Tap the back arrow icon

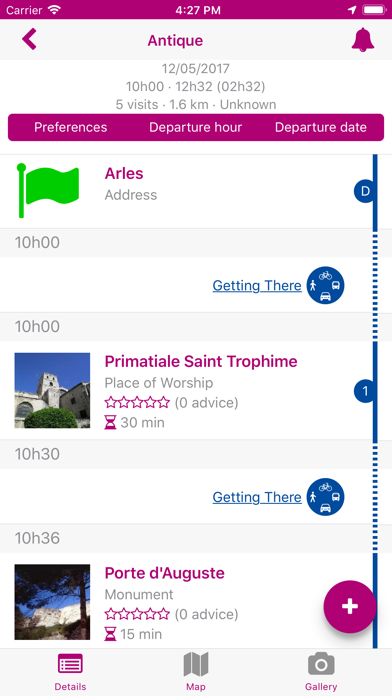pos(29,39)
